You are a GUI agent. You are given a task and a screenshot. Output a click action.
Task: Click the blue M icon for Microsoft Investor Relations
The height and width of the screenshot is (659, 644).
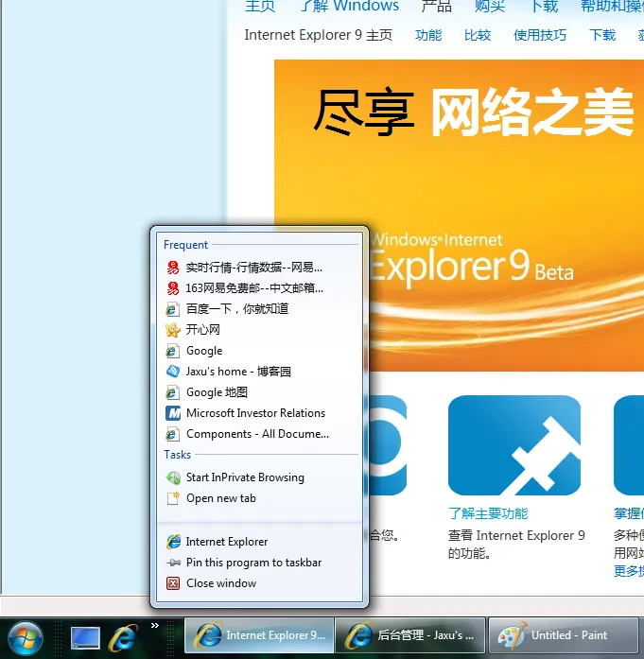click(x=173, y=413)
